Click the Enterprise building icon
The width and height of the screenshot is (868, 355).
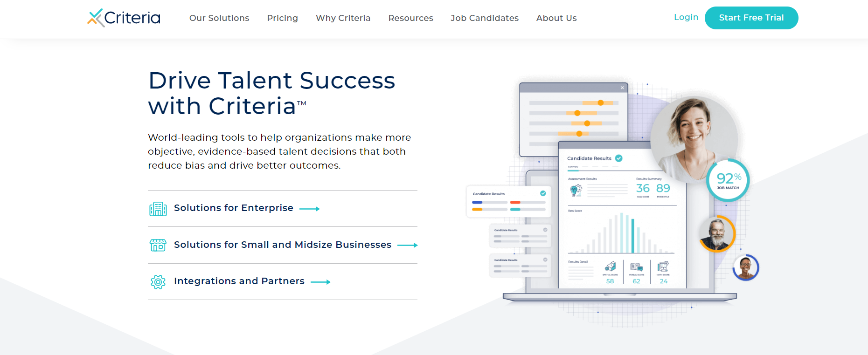pyautogui.click(x=158, y=209)
